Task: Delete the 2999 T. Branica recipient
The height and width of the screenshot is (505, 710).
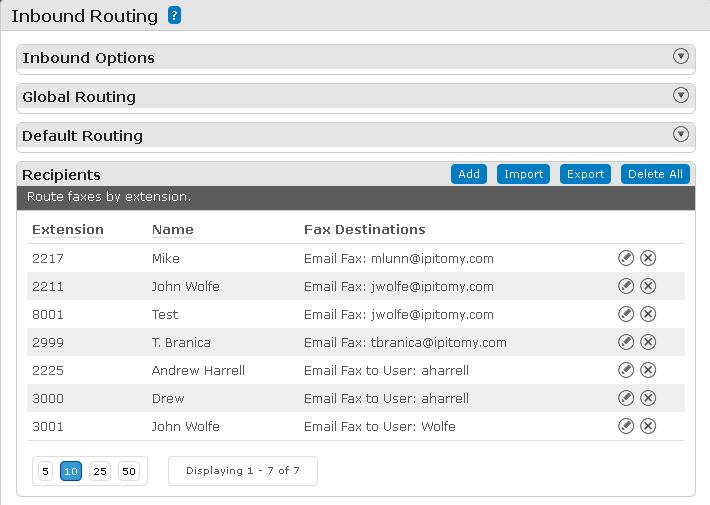Action: (648, 342)
